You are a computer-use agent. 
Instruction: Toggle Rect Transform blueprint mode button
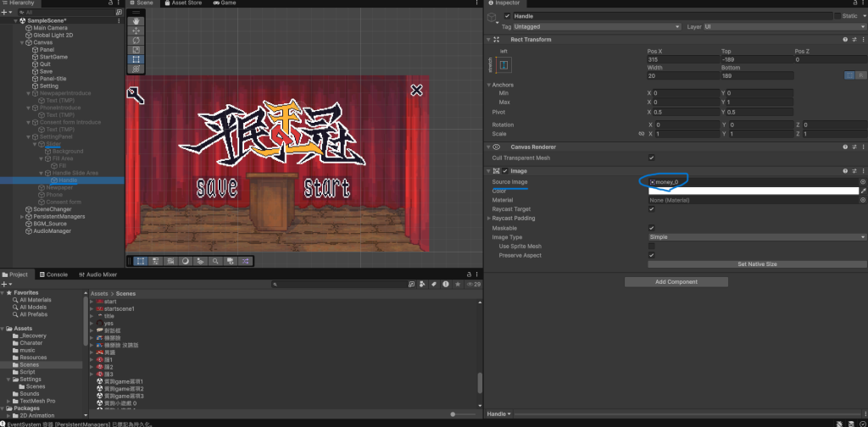[849, 75]
